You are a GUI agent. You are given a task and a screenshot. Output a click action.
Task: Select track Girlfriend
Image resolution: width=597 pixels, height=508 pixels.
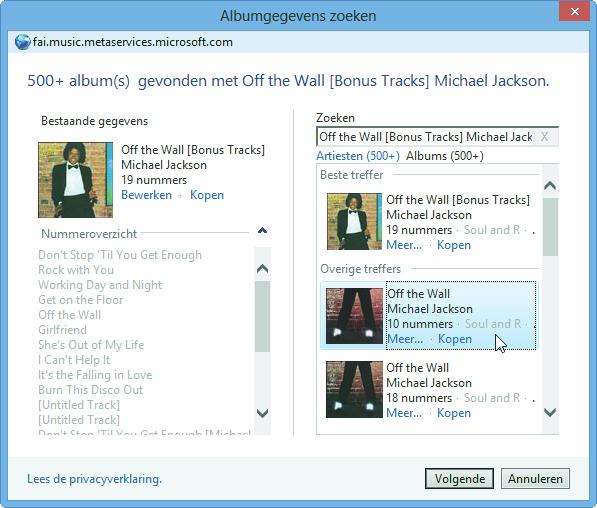click(x=62, y=330)
